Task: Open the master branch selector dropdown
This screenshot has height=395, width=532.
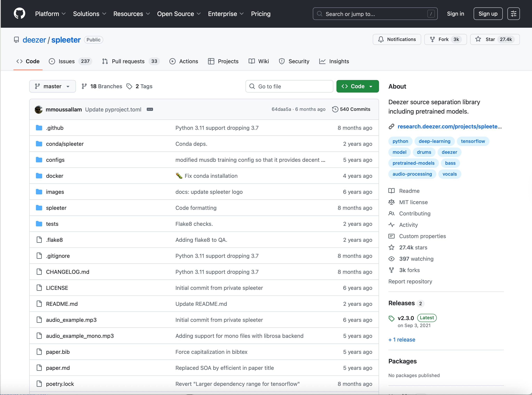Action: (53, 86)
